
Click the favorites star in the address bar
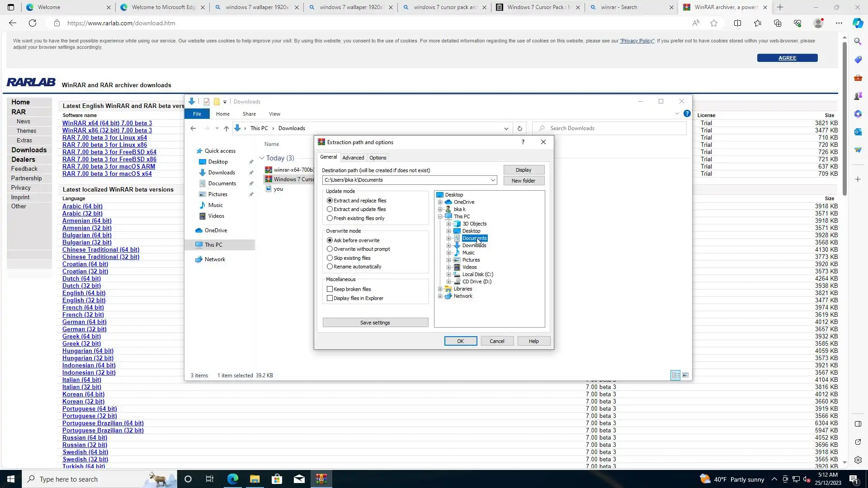coord(714,23)
